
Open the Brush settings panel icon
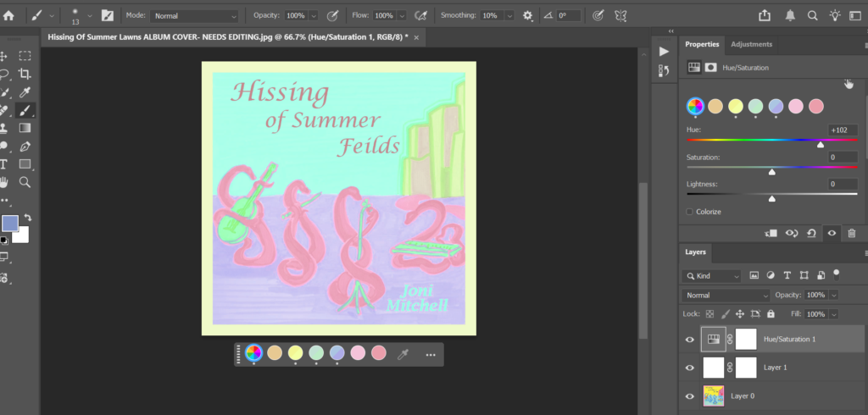click(x=108, y=15)
